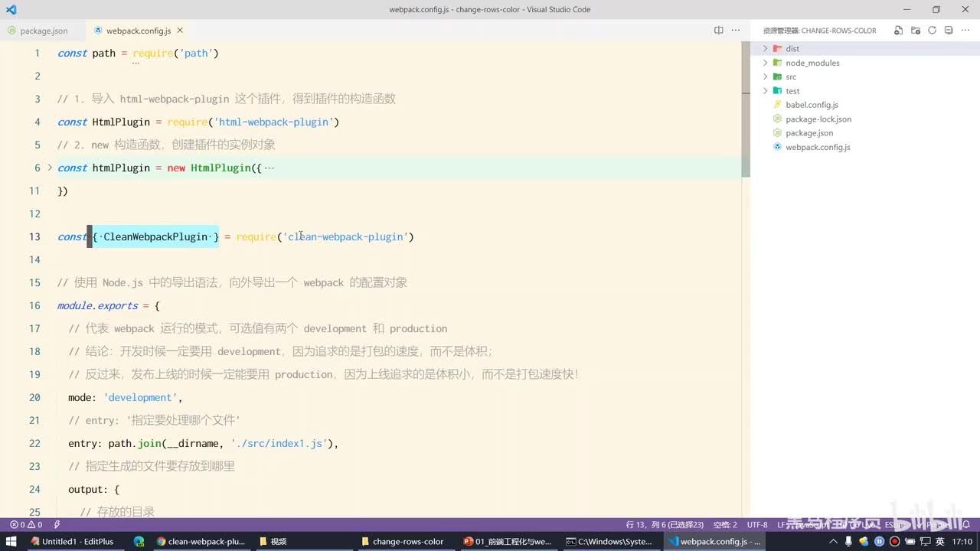Screen dimensions: 980x551
Task: Refresh the file explorer
Action: [x=932, y=31]
